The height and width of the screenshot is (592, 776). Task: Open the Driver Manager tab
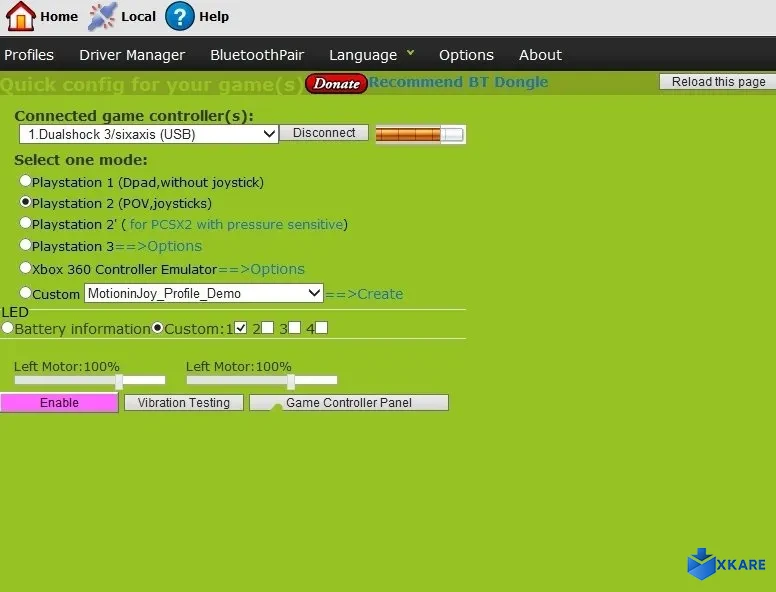coord(132,55)
